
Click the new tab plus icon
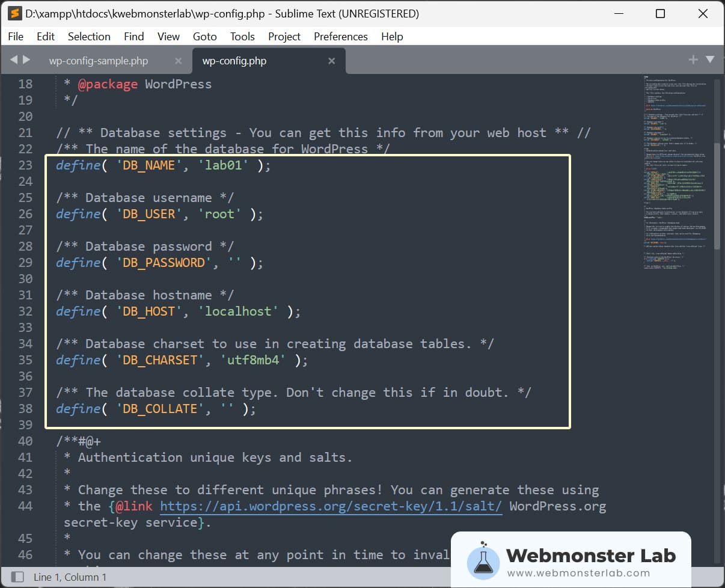693,60
